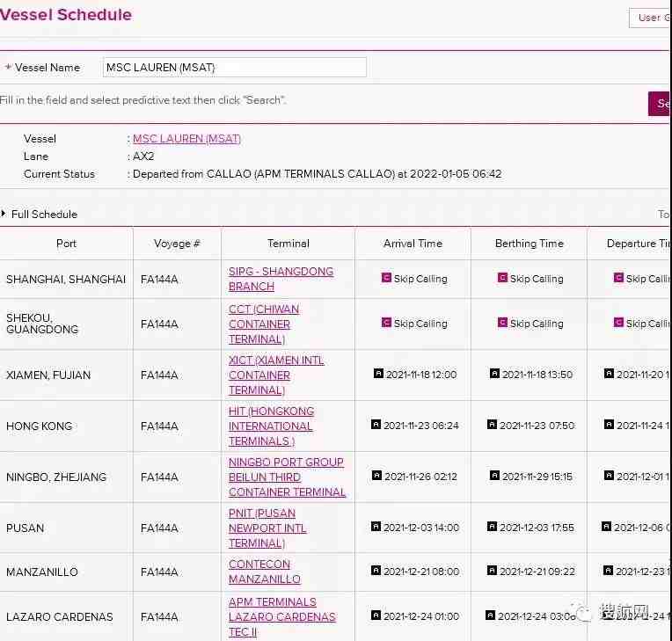The width and height of the screenshot is (672, 641).
Task: Click actual-time icon beside Ningbo arrival 2021-11-26 02:12
Action: pyautogui.click(x=376, y=475)
